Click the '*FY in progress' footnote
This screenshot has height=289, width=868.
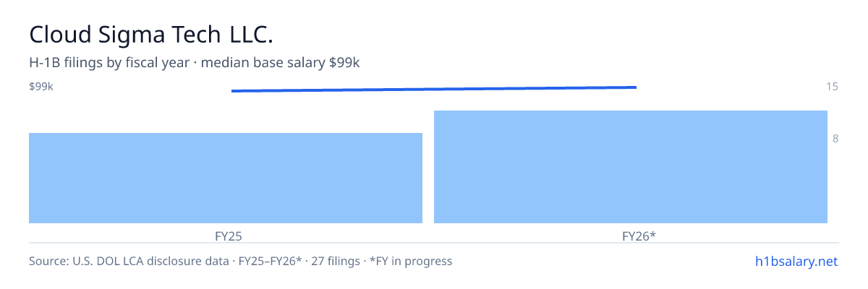coord(410,261)
